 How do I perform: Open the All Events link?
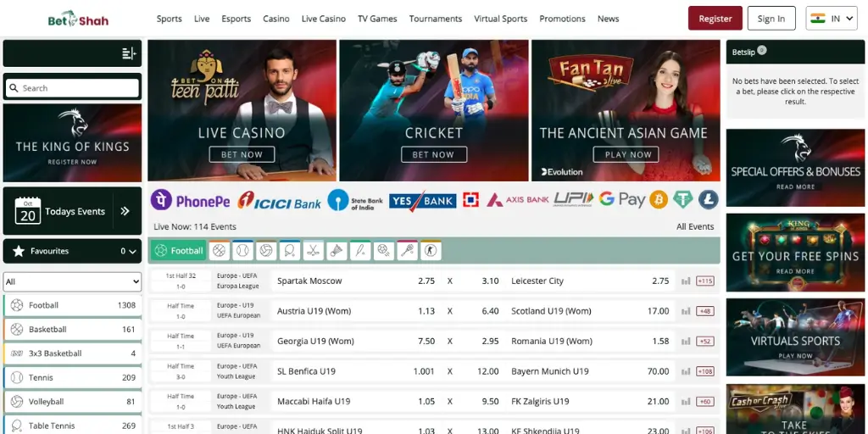pos(695,226)
